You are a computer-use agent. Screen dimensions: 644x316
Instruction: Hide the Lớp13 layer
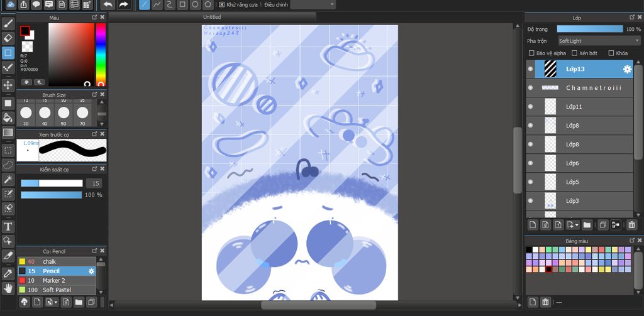(x=530, y=69)
